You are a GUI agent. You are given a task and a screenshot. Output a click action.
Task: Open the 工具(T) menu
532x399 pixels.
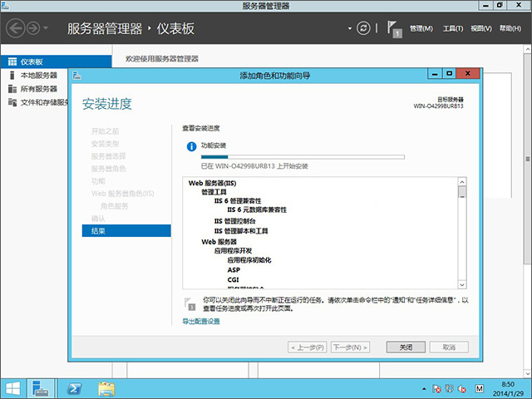pos(452,28)
